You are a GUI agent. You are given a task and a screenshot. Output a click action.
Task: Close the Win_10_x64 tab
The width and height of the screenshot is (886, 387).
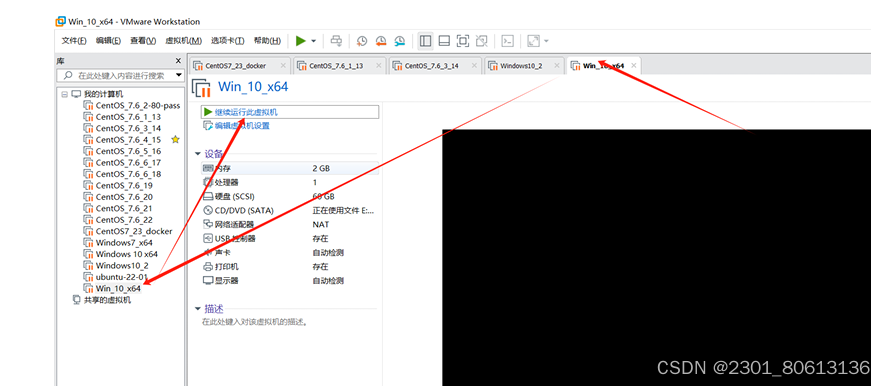tap(633, 66)
